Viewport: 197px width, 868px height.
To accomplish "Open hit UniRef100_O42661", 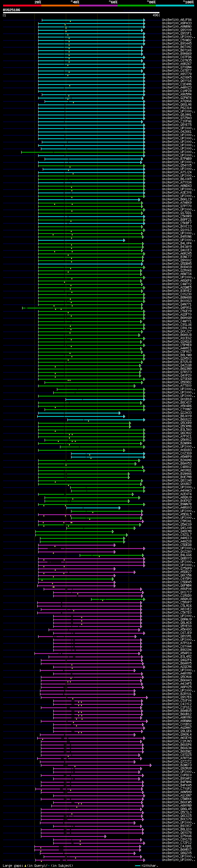I will [177, 132].
